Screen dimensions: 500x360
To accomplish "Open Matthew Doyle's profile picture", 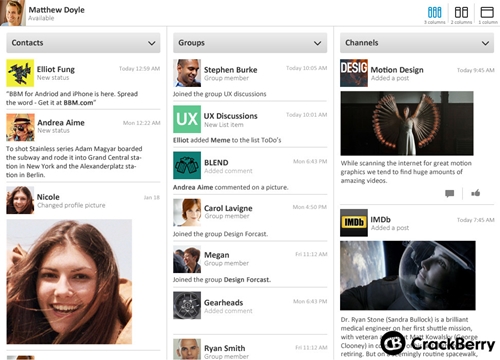I will pyautogui.click(x=13, y=13).
